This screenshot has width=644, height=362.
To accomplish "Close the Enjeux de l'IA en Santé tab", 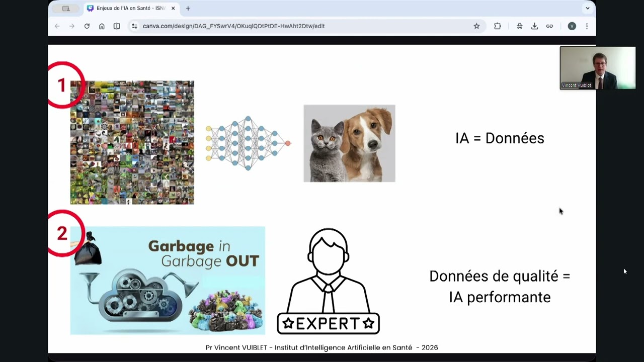I will click(173, 9).
